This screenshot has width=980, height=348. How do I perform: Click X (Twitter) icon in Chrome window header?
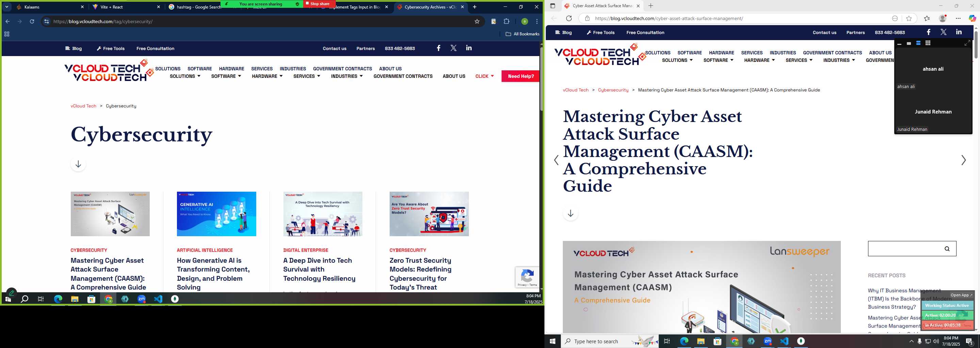click(454, 48)
